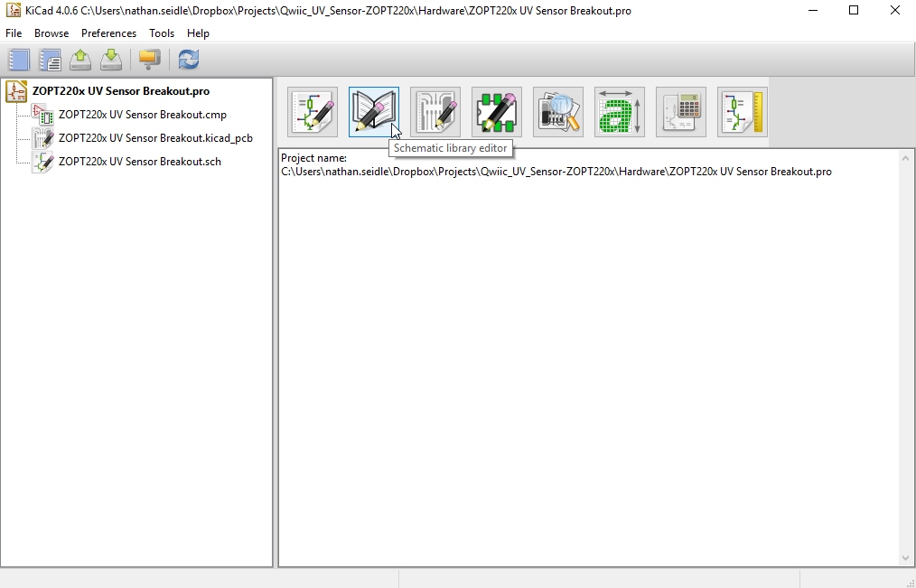Close the KiCad window
This screenshot has height=588, width=916.
[895, 10]
